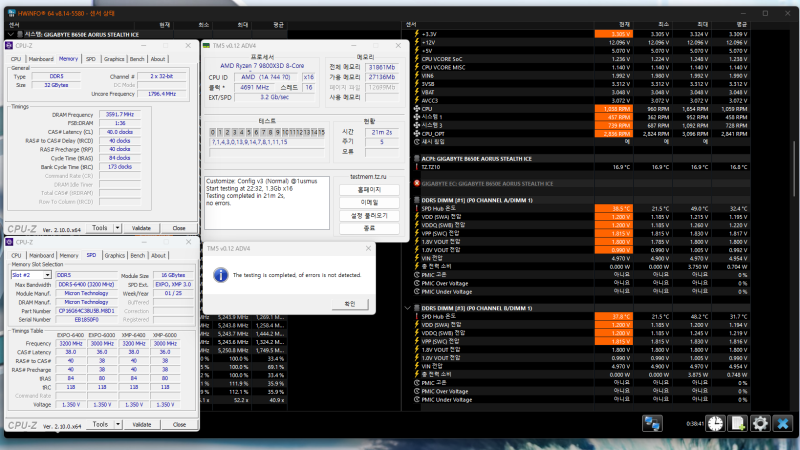
Task: Select the AVCC3 voltage sensor row
Action: click(x=582, y=101)
